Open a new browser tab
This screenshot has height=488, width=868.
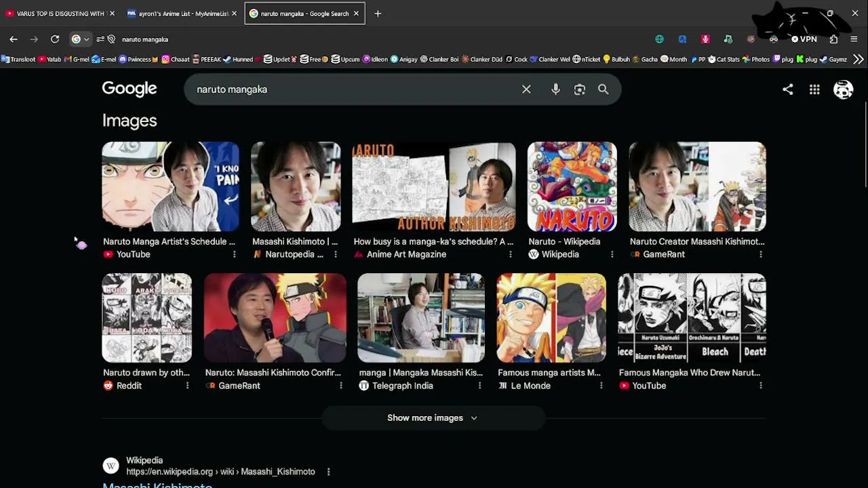coord(378,14)
